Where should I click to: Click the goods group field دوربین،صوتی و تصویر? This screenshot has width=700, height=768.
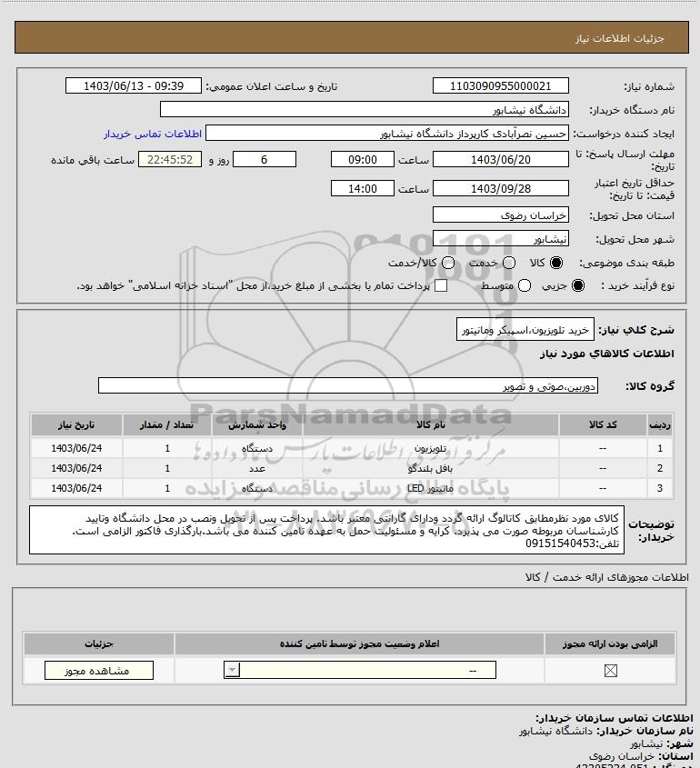(348, 386)
